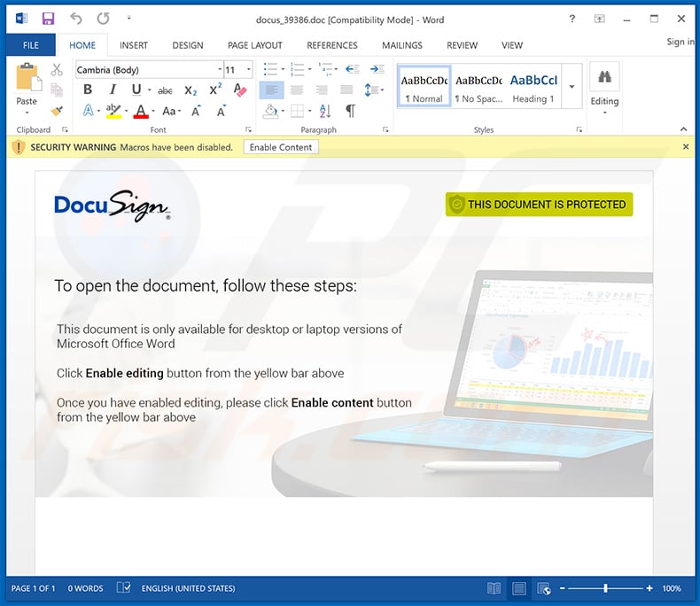Select the Format Painter brush
Screen dimensions: 700x606
(57, 111)
